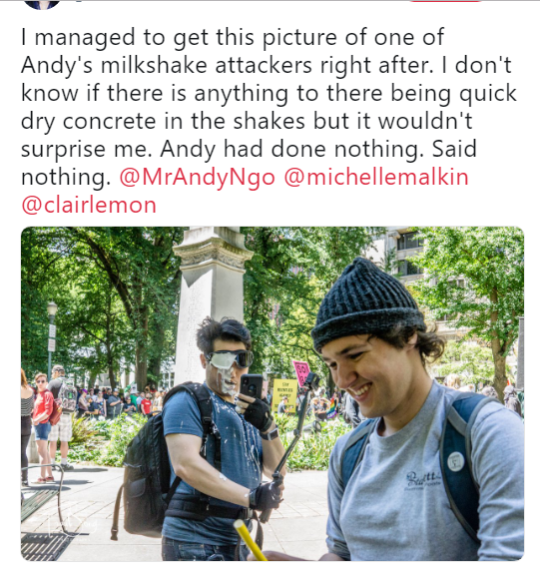Click the red Follow button at the top
The image size is (540, 575).
tap(445, 1)
